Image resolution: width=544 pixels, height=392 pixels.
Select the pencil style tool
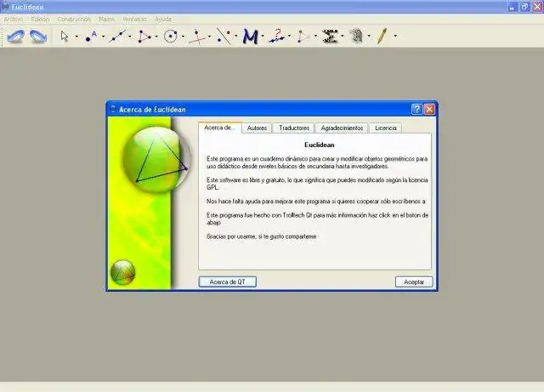(x=382, y=36)
